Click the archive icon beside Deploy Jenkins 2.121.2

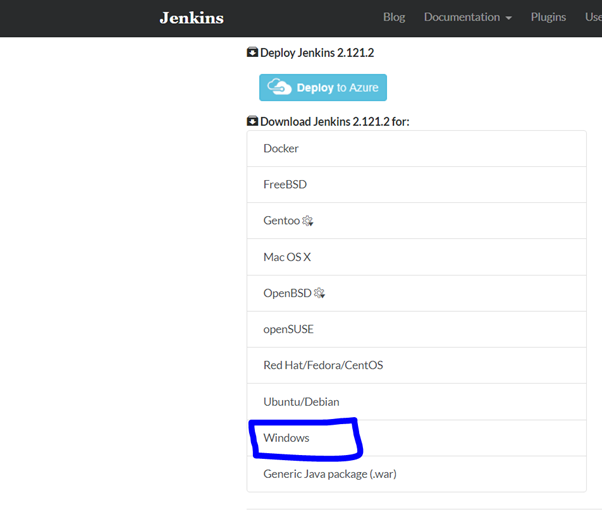(252, 52)
